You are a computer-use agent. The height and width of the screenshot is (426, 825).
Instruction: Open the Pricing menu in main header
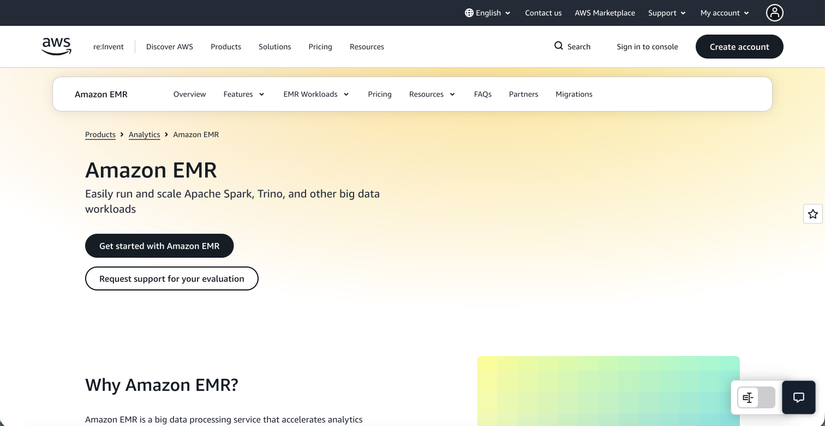click(320, 46)
